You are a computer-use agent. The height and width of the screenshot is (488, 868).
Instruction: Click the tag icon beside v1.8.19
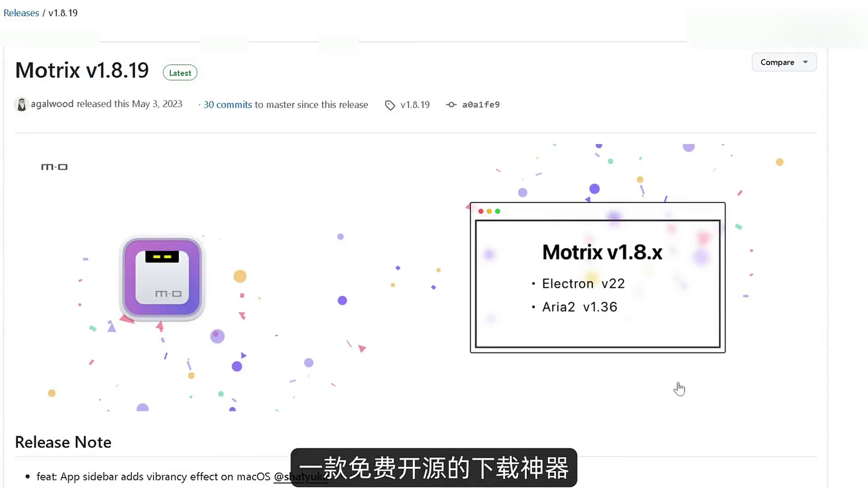[390, 105]
